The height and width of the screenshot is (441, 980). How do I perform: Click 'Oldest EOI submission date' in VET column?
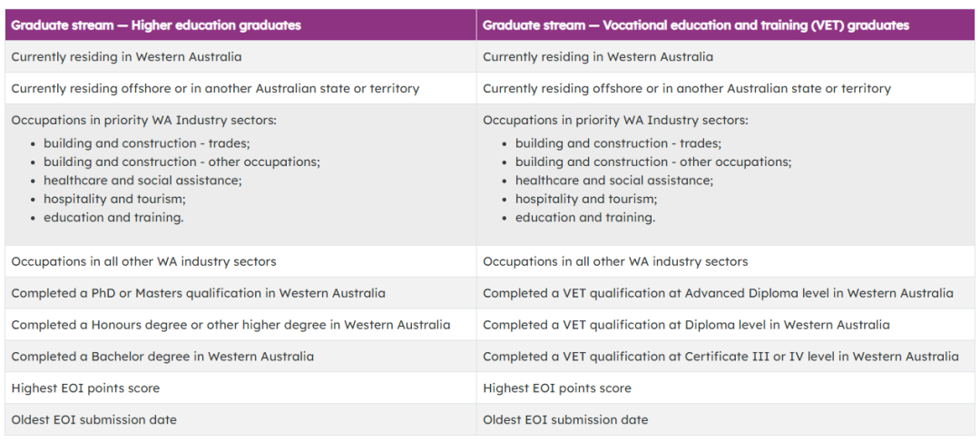565,420
